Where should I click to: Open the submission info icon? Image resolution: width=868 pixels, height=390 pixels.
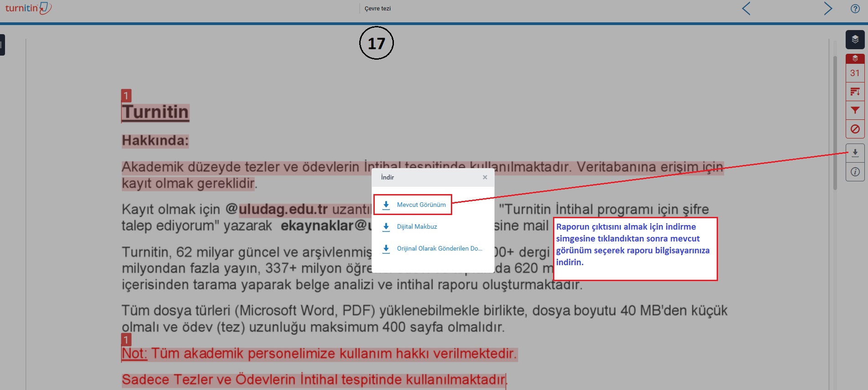(855, 172)
